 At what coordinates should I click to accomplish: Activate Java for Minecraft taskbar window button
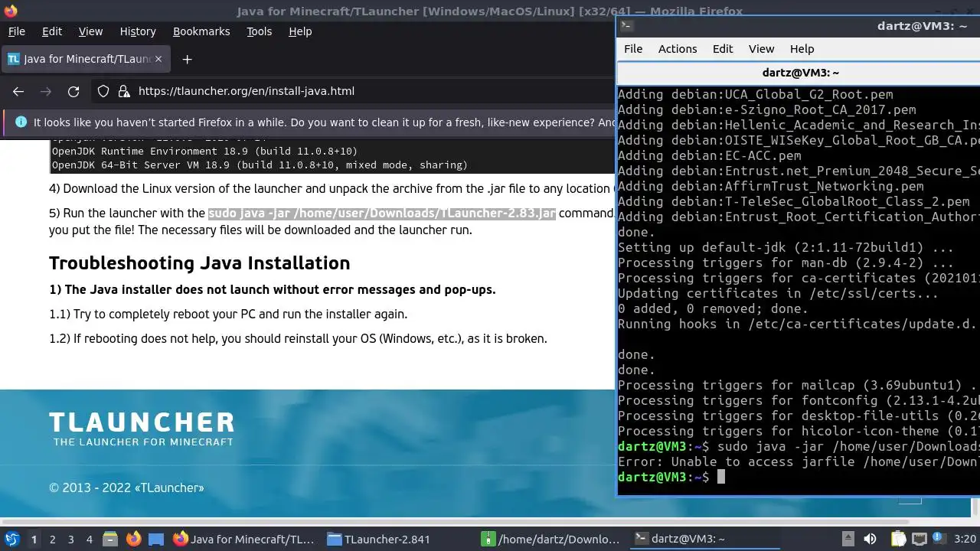[244, 539]
